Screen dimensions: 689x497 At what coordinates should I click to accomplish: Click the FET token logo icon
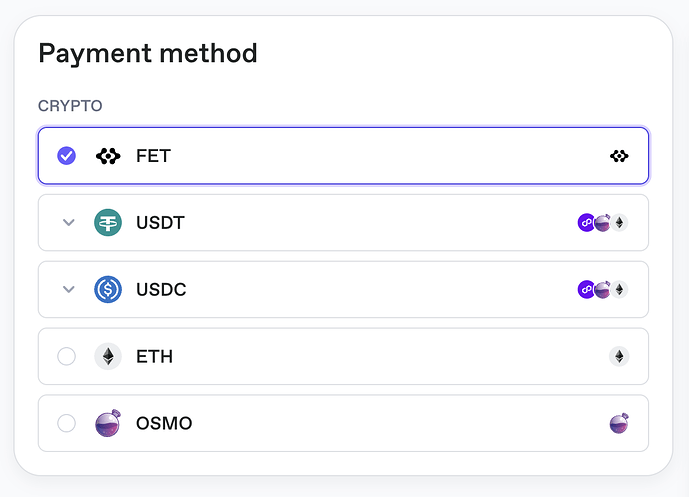point(108,156)
